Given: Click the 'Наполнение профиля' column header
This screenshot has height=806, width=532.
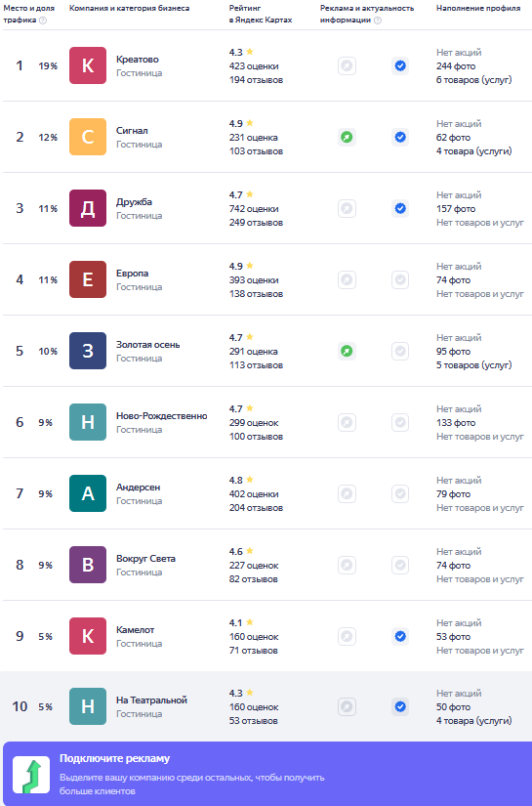Looking at the screenshot, I should [x=478, y=8].
